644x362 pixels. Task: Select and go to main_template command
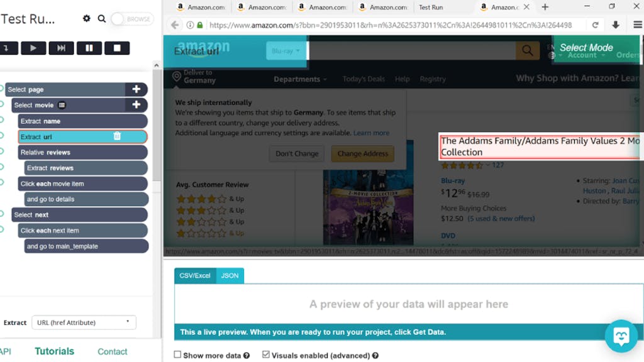[86, 246]
